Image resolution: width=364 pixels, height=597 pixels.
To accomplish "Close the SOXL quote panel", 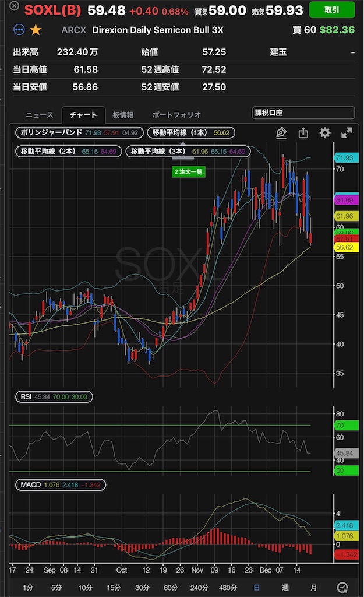I will (14, 6).
